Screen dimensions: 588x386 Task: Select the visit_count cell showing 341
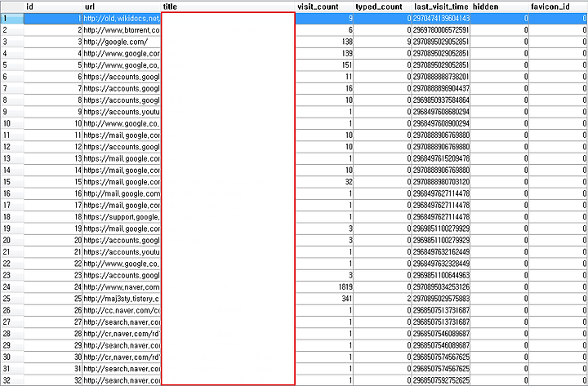pyautogui.click(x=324, y=299)
